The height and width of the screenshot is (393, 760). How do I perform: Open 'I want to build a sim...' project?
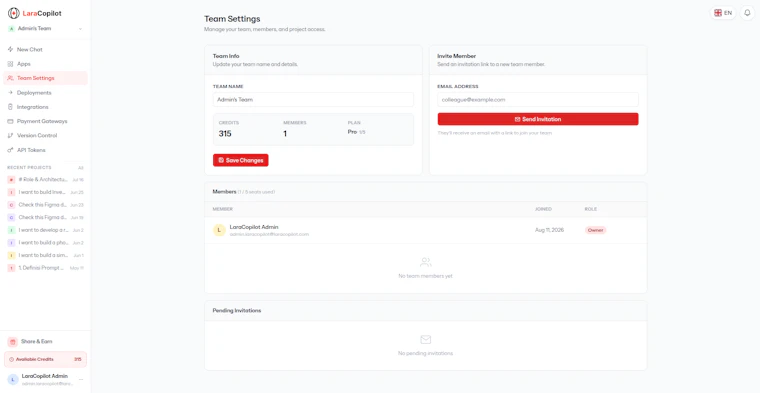click(x=45, y=255)
